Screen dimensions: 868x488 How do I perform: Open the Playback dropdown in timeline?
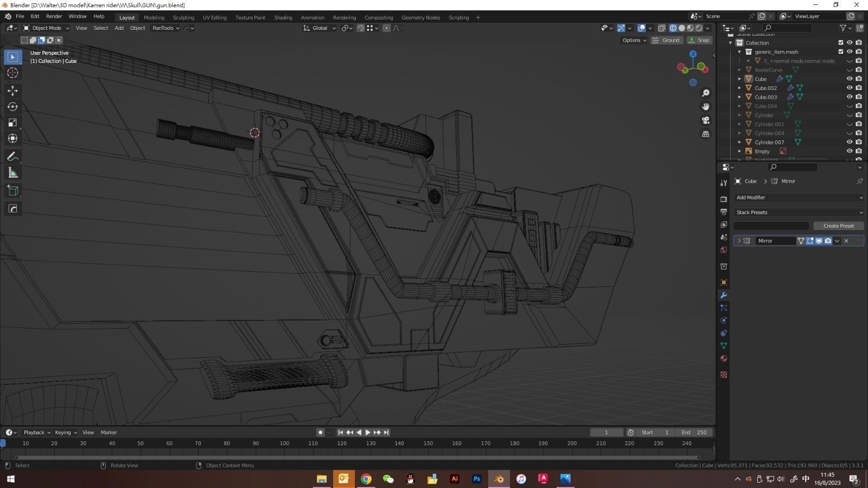coord(37,433)
